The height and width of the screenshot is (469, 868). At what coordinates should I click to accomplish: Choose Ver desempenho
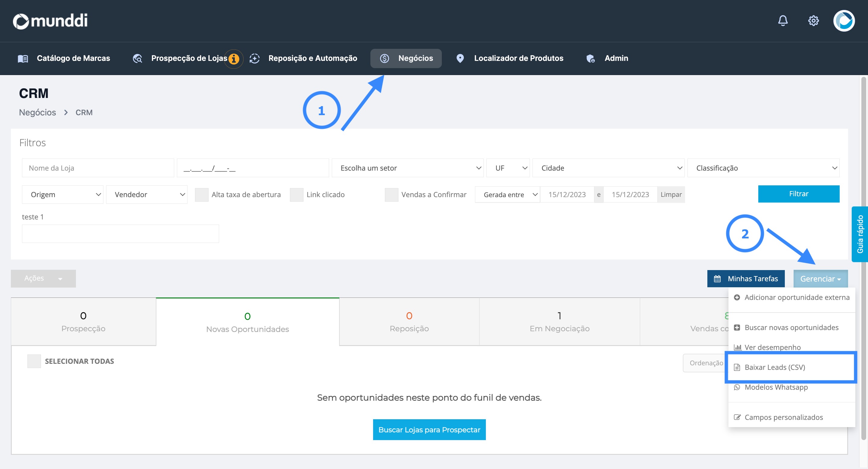(791, 347)
